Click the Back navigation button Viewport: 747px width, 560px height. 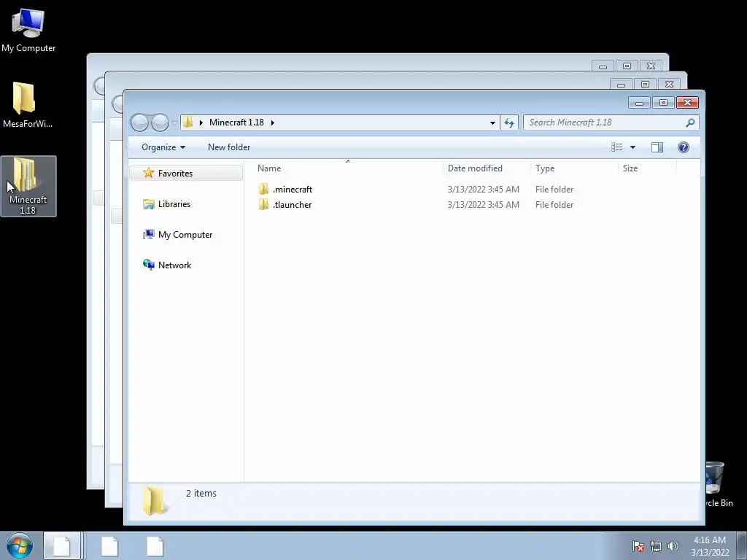[x=139, y=122]
